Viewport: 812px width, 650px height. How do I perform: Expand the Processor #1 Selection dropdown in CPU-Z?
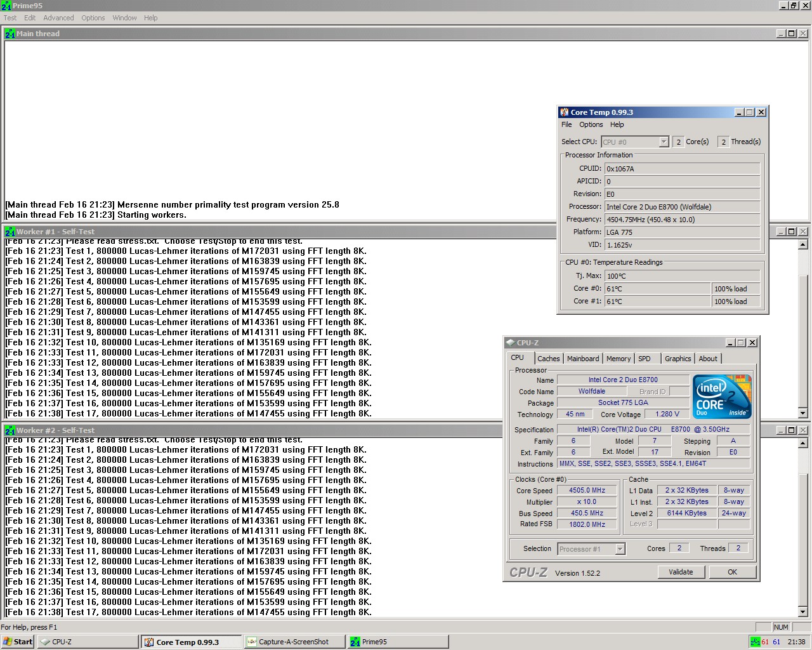pyautogui.click(x=620, y=549)
